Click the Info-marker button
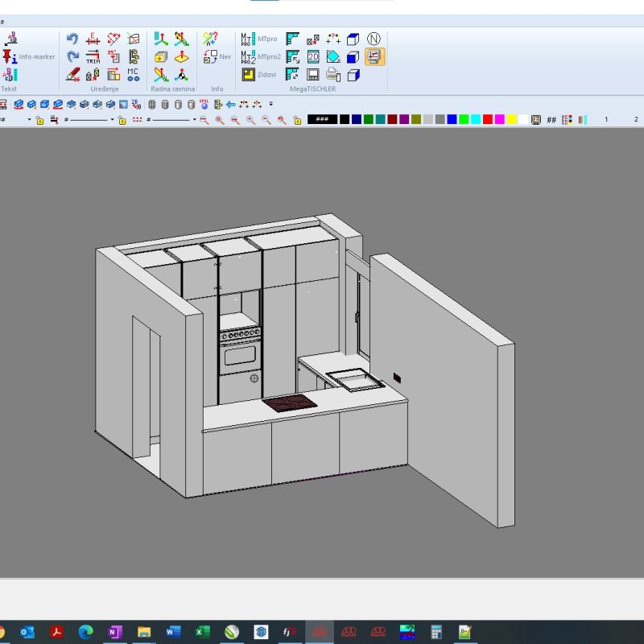This screenshot has width=644, height=644. tap(10, 57)
